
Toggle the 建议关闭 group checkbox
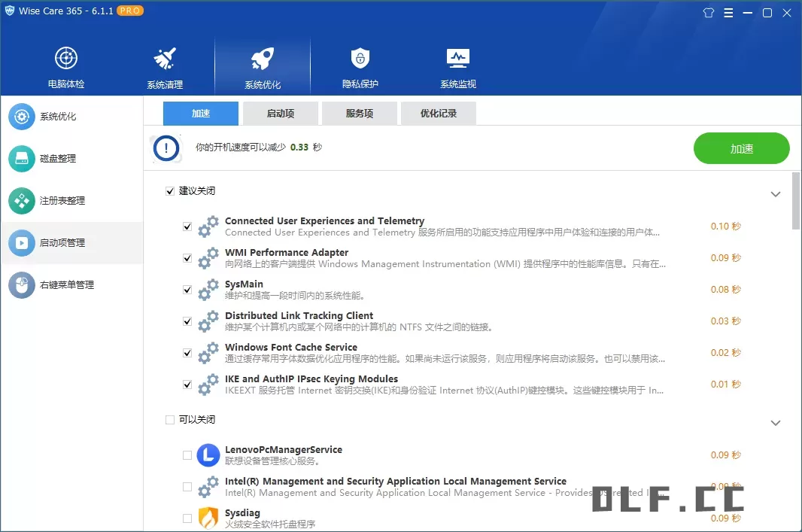click(170, 191)
